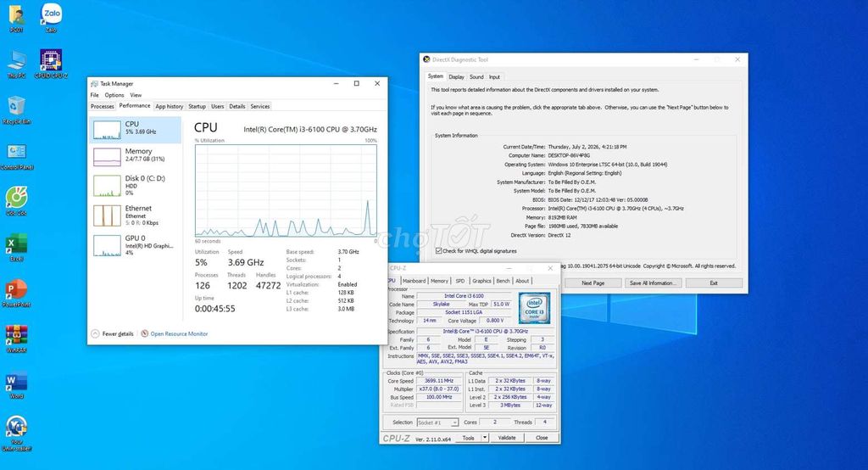Image resolution: width=868 pixels, height=470 pixels.
Task: Switch to the App history tab
Action: click(x=169, y=106)
